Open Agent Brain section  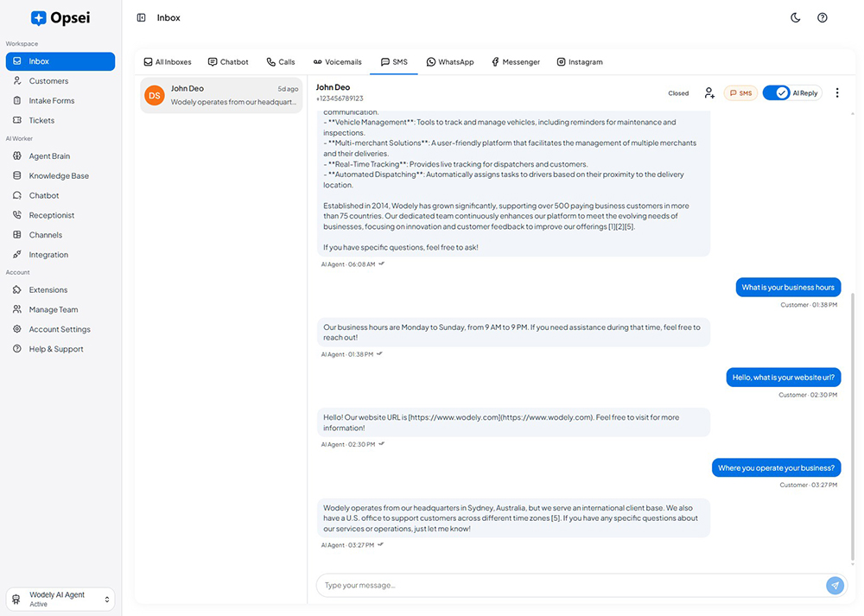(x=60, y=156)
